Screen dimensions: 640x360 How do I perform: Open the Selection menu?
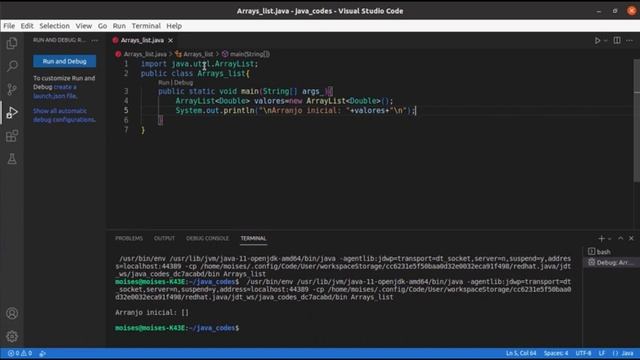click(54, 26)
